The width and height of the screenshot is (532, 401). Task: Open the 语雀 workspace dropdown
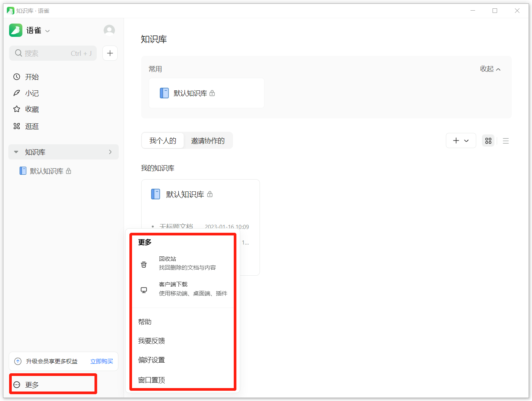click(38, 31)
